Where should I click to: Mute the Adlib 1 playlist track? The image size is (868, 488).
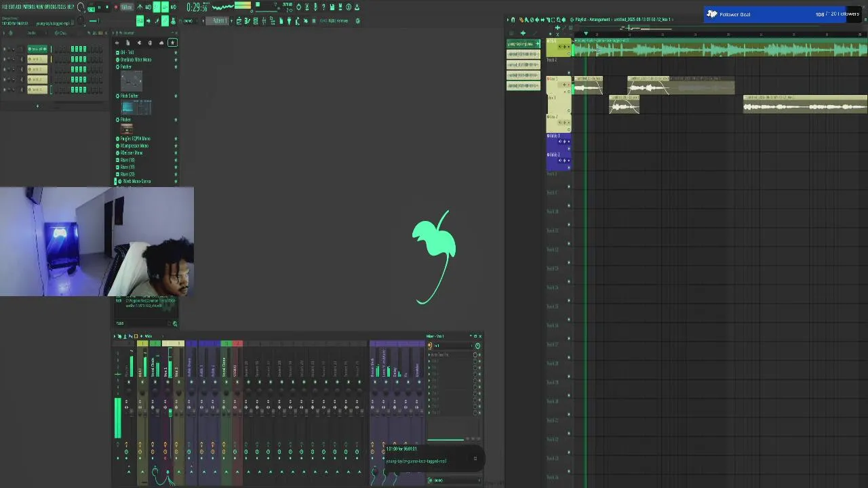pos(569,148)
